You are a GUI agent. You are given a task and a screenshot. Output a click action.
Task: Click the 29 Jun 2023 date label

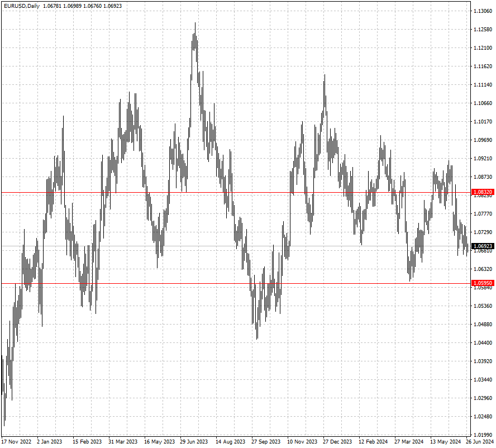click(194, 441)
